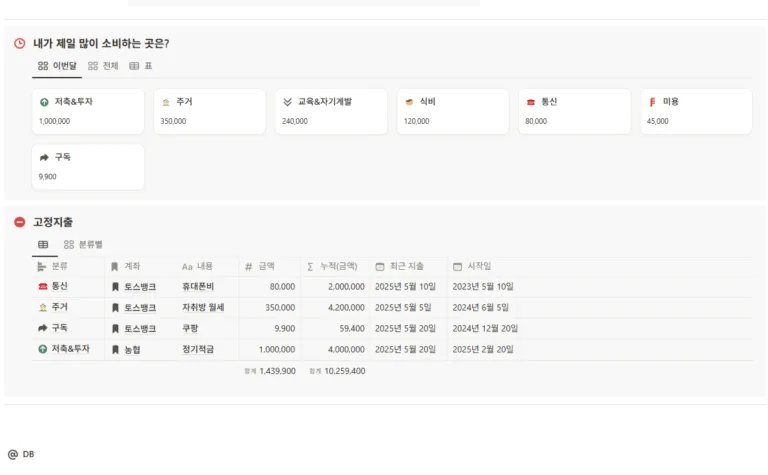Select the 분류별 view tab under 고정지출
The width and height of the screenshot is (768, 475).
[x=84, y=244]
